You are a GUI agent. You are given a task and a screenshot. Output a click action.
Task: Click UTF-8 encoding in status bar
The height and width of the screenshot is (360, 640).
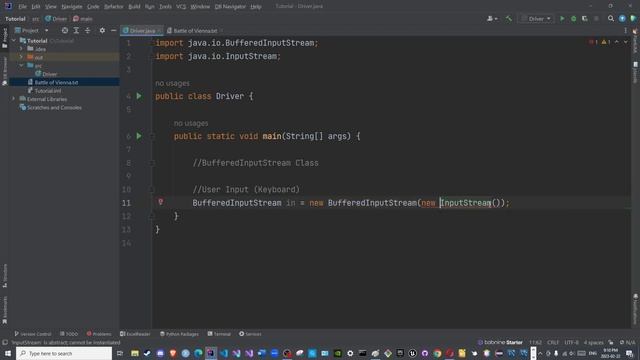(571, 342)
